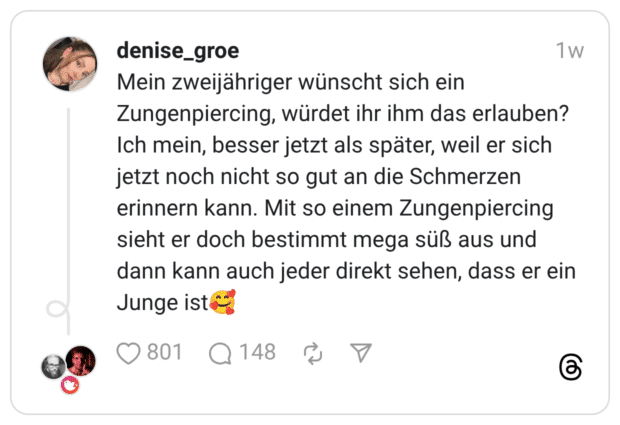The height and width of the screenshot is (425, 620).
Task: View the 148 replies count
Action: coord(257,353)
